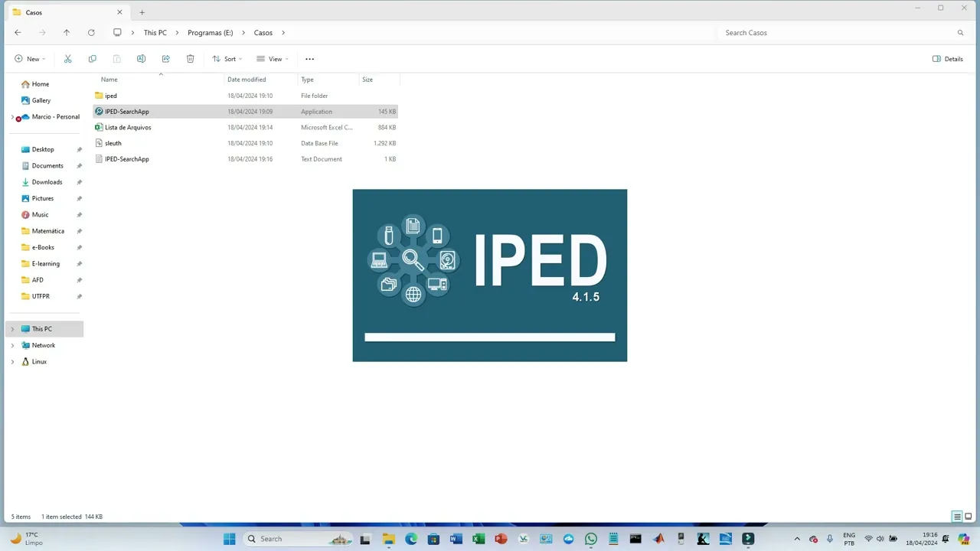Click the Share icon in toolbar

[165, 59]
